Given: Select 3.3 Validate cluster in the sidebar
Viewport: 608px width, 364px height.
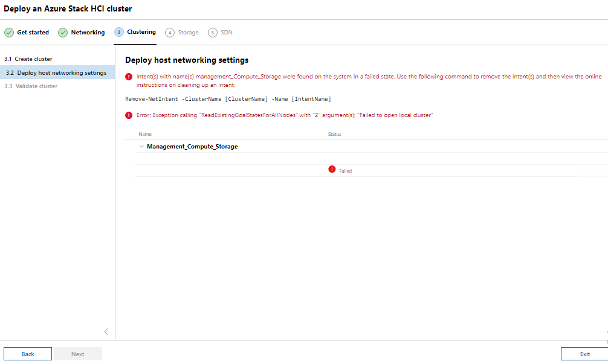Looking at the screenshot, I should pyautogui.click(x=31, y=86).
